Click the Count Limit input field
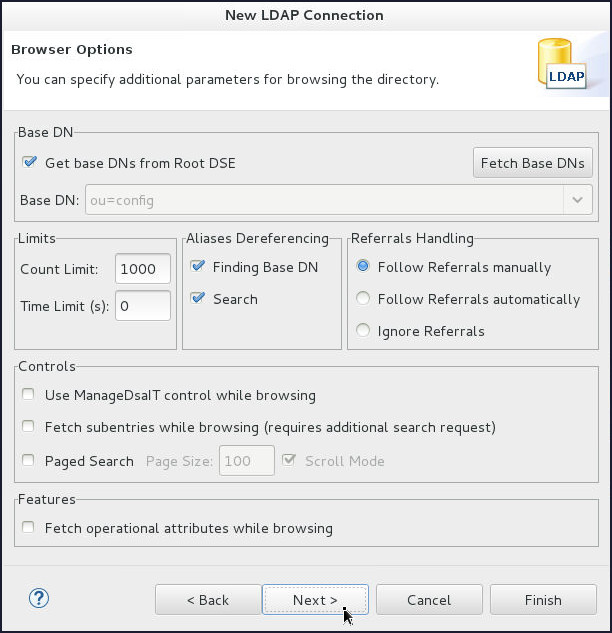 click(x=143, y=268)
